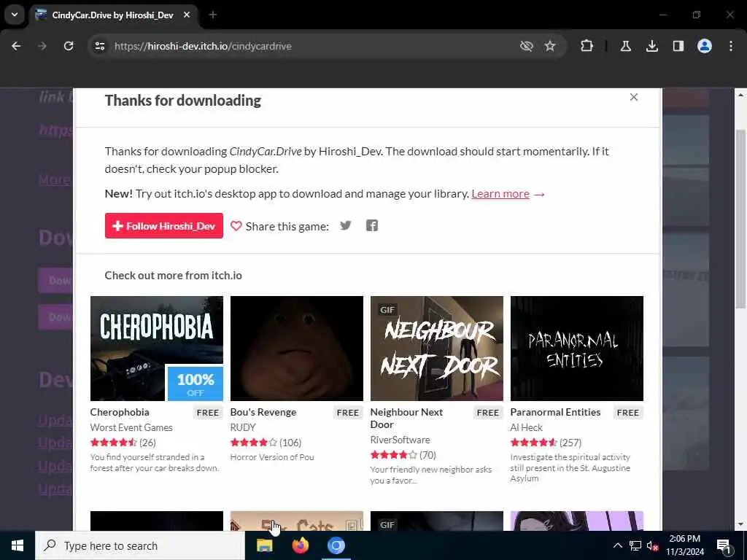Screen dimensions: 747x560
Task: Open a new browser tab
Action: [x=213, y=15]
